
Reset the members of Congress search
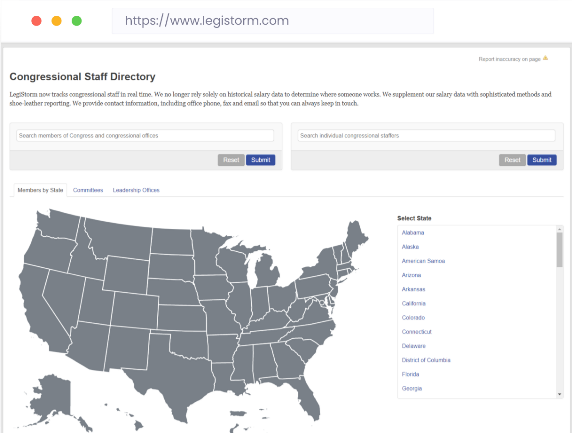[x=231, y=160]
